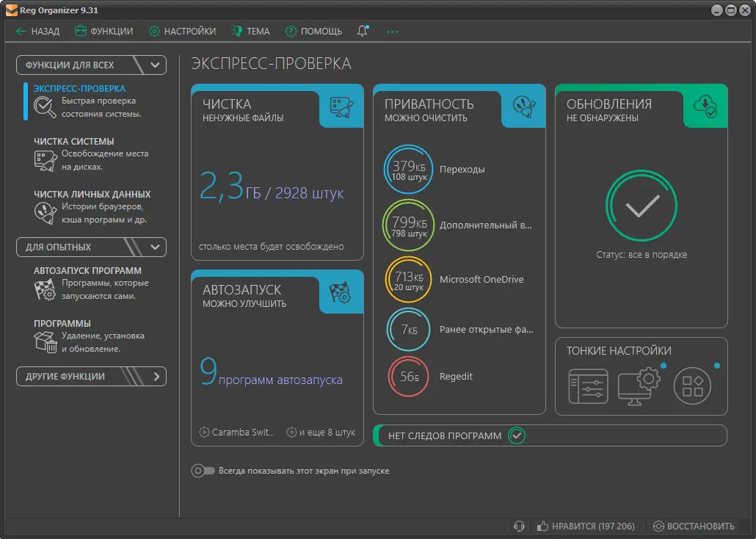Click the magnifier icon of Экспресс-проверка
Image resolution: width=756 pixels, height=539 pixels.
click(45, 106)
